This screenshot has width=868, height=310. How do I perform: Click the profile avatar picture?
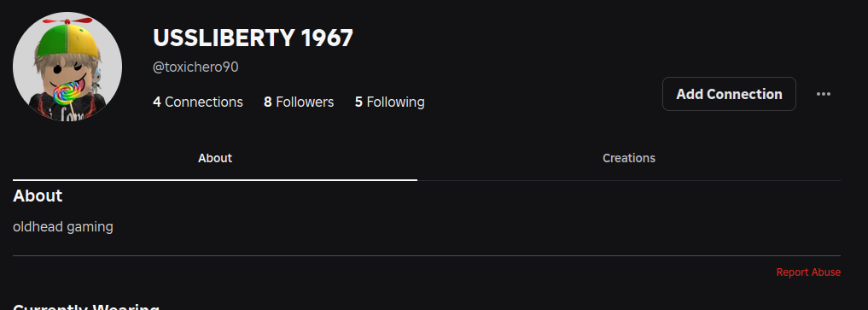pyautogui.click(x=67, y=67)
